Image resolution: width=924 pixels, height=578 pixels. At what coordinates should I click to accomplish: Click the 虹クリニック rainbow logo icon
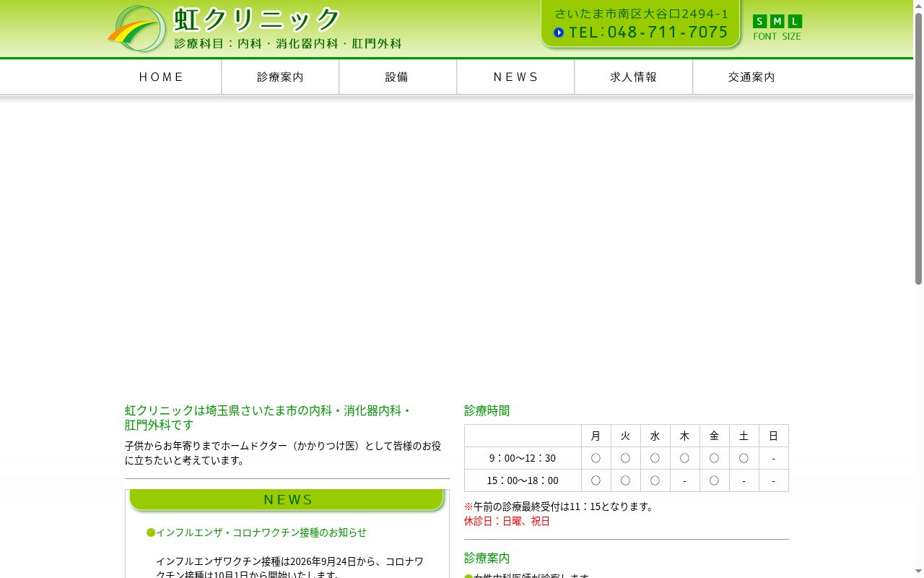point(137,29)
